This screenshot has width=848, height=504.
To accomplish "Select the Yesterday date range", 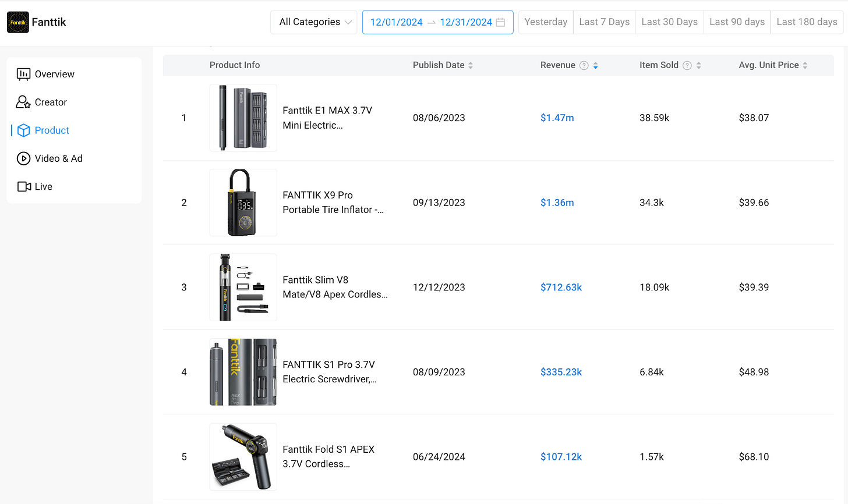I will 546,22.
